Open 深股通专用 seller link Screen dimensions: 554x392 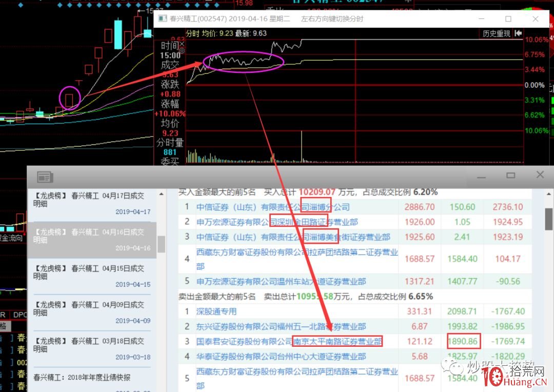(x=216, y=311)
